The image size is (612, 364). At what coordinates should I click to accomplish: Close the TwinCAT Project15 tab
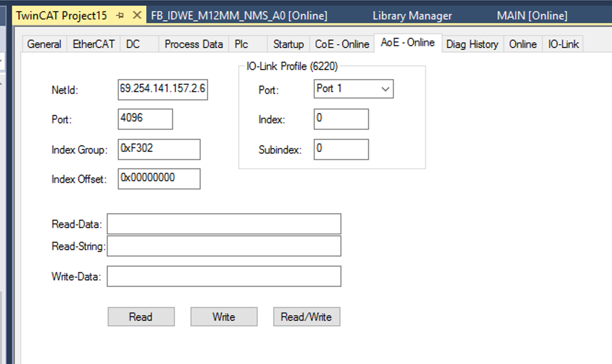pyautogui.click(x=137, y=15)
